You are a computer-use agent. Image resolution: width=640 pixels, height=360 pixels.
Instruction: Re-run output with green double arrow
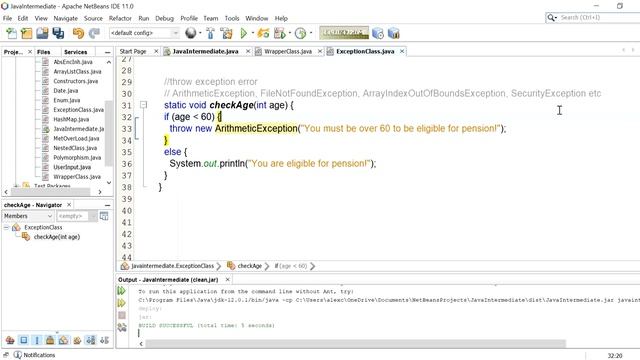[x=122, y=291]
